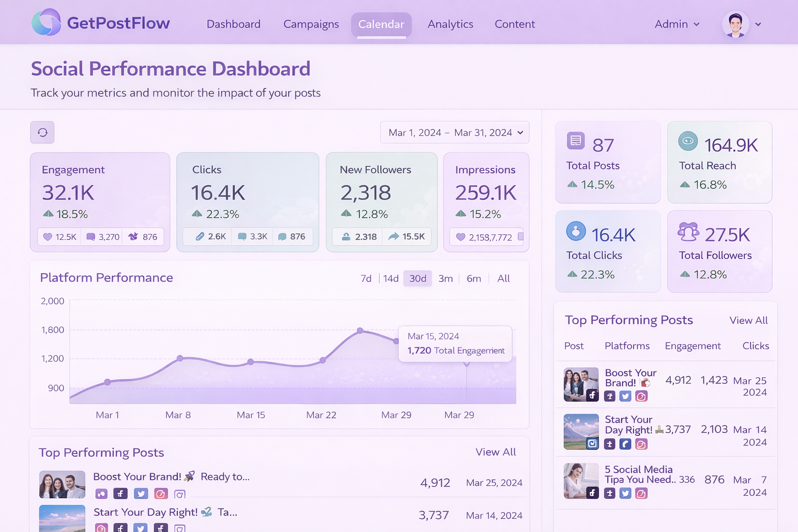798x532 pixels.
Task: Click the comments icon in the Clicks card
Action: pyautogui.click(x=241, y=236)
